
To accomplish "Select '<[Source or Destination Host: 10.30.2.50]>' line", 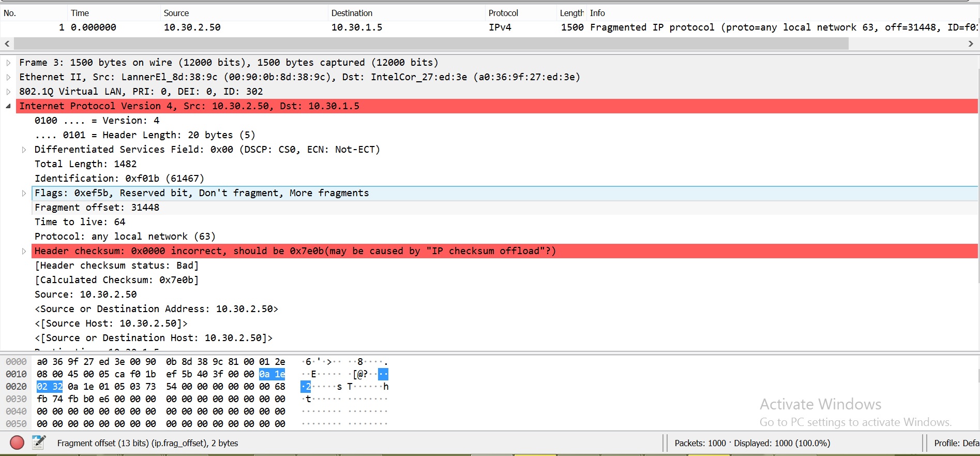I will 154,338.
